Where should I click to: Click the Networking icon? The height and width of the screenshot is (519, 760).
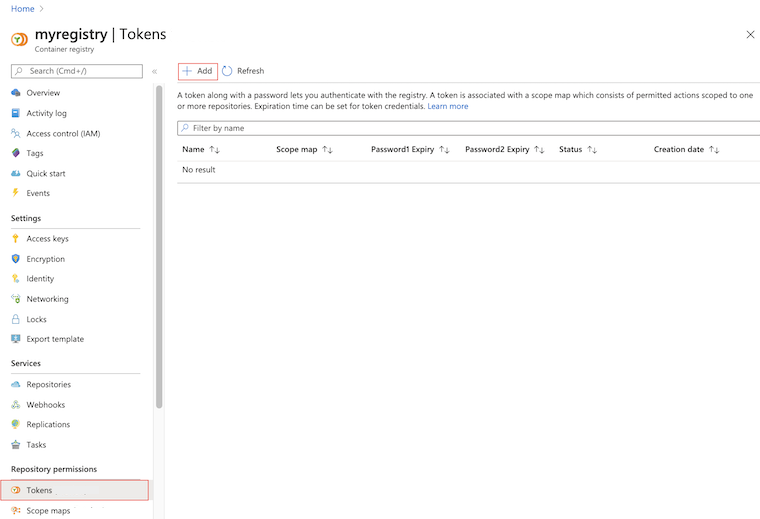click(16, 299)
